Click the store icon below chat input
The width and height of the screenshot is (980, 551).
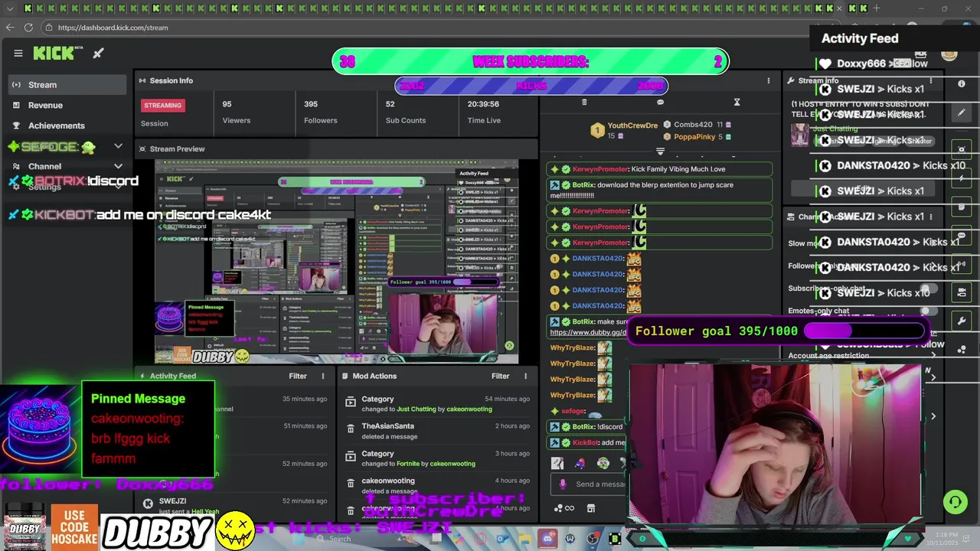coord(591,508)
